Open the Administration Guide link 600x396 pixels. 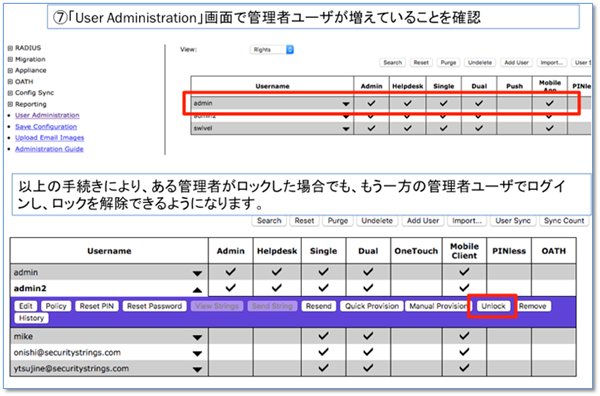click(49, 149)
